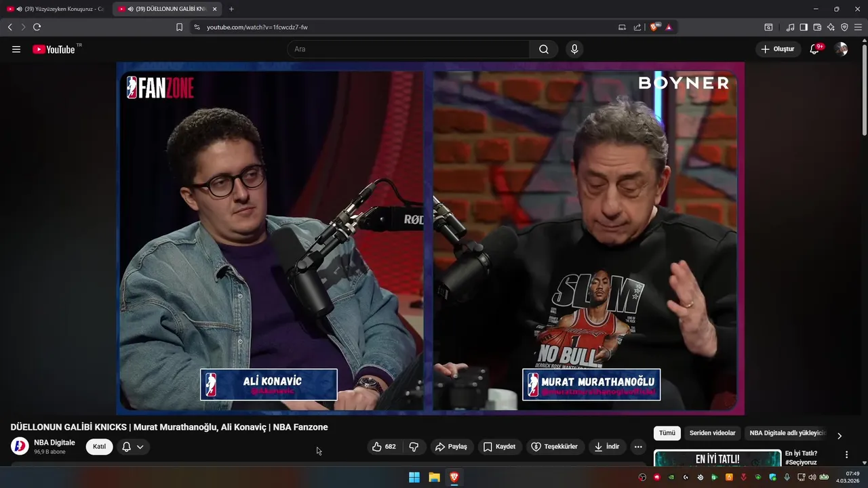
Task: Open more actions three-dot menu
Action: [x=638, y=447]
